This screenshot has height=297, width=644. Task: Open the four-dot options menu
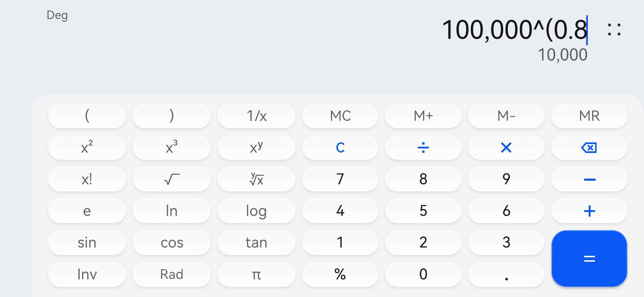[614, 29]
